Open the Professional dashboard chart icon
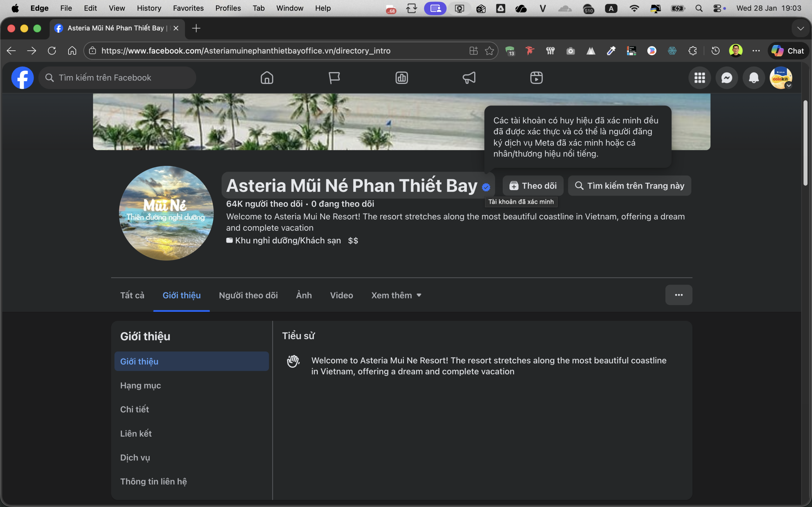This screenshot has height=507, width=812. point(402,78)
